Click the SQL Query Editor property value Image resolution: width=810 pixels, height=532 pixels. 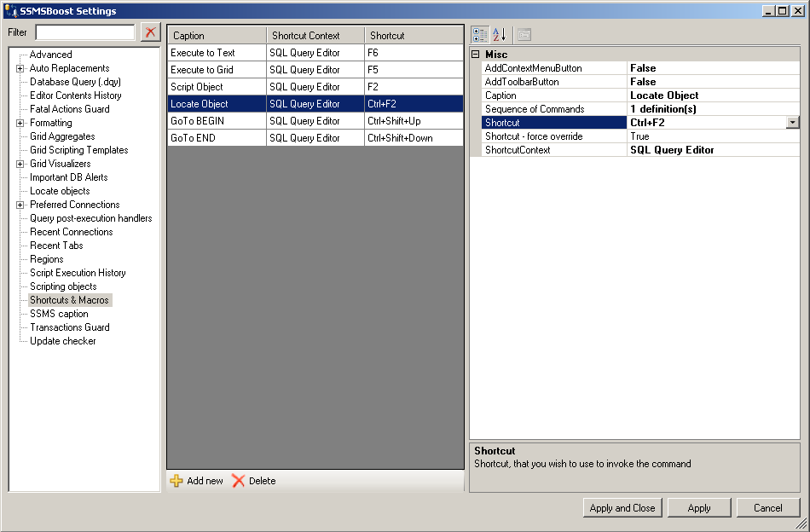point(714,150)
